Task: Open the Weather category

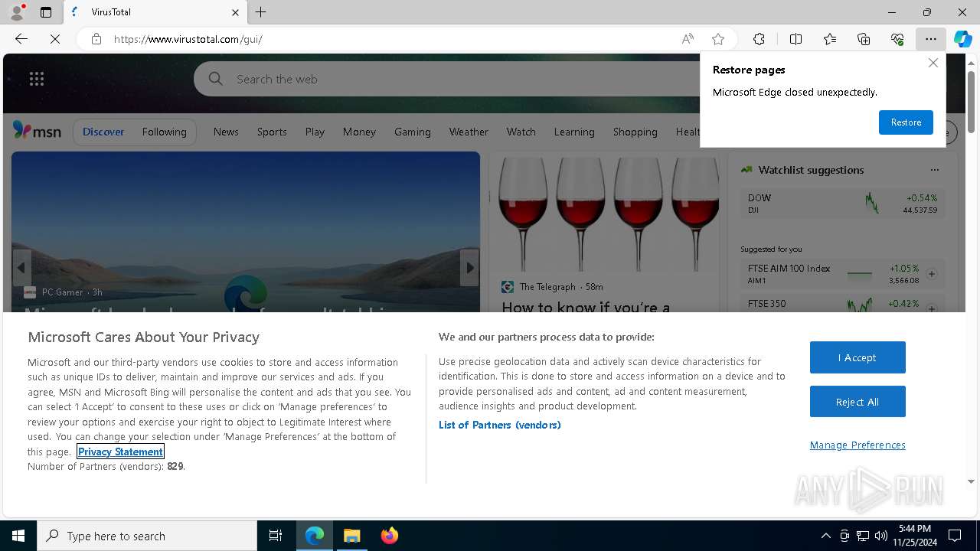Action: [x=469, y=132]
